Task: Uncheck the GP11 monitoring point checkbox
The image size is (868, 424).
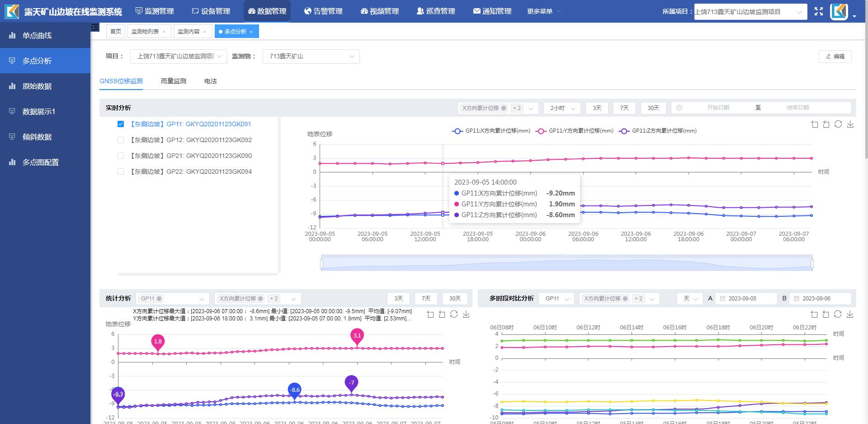Action: pyautogui.click(x=121, y=124)
